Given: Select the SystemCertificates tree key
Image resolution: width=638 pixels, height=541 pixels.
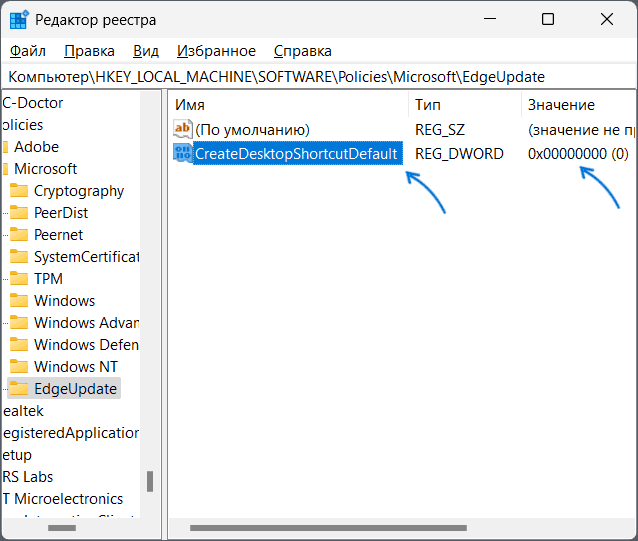Looking at the screenshot, I should click(86, 257).
